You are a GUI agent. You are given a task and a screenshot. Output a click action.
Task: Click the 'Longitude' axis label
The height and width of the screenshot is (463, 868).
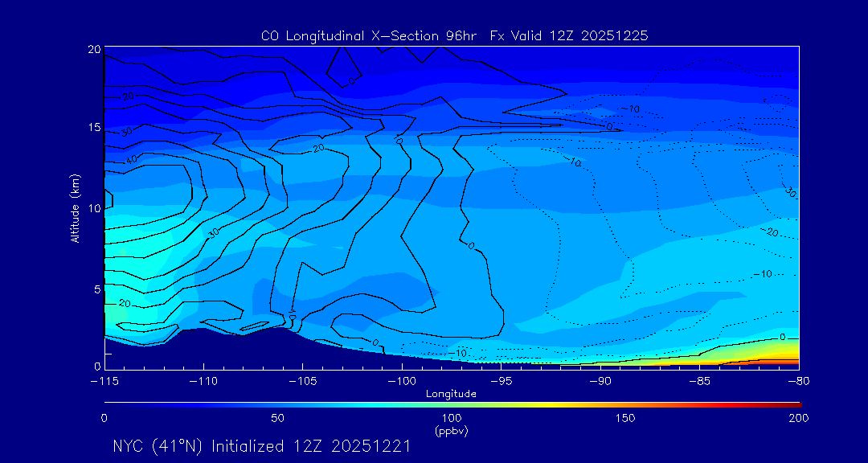pos(451,394)
